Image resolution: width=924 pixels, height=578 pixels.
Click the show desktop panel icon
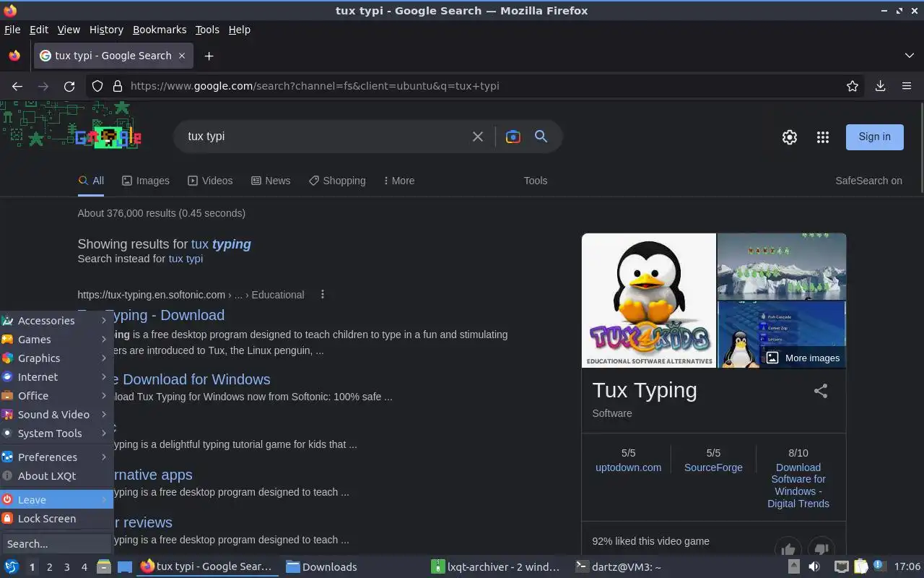click(x=124, y=566)
